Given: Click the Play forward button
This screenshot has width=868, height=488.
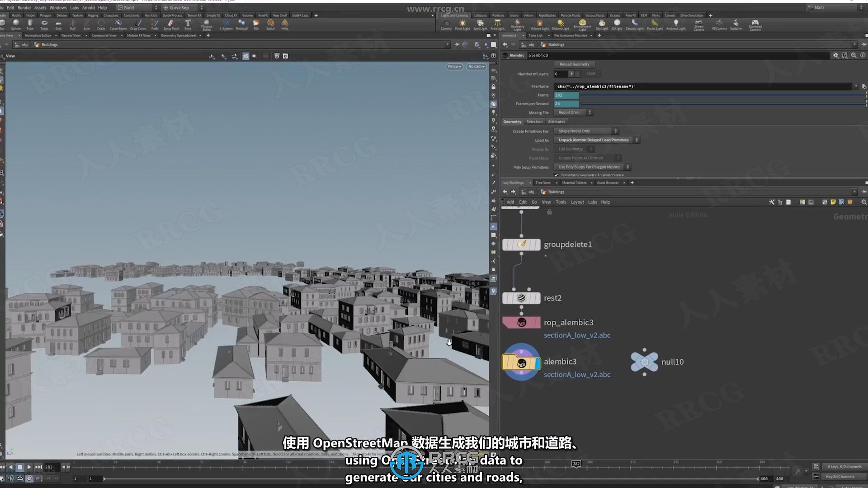Looking at the screenshot, I should click(29, 467).
